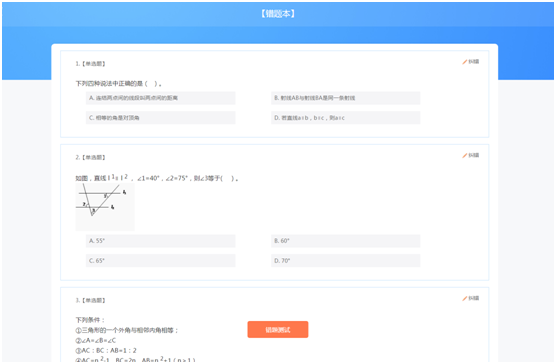Click the line '下列条件：' in question 3

tap(90, 320)
